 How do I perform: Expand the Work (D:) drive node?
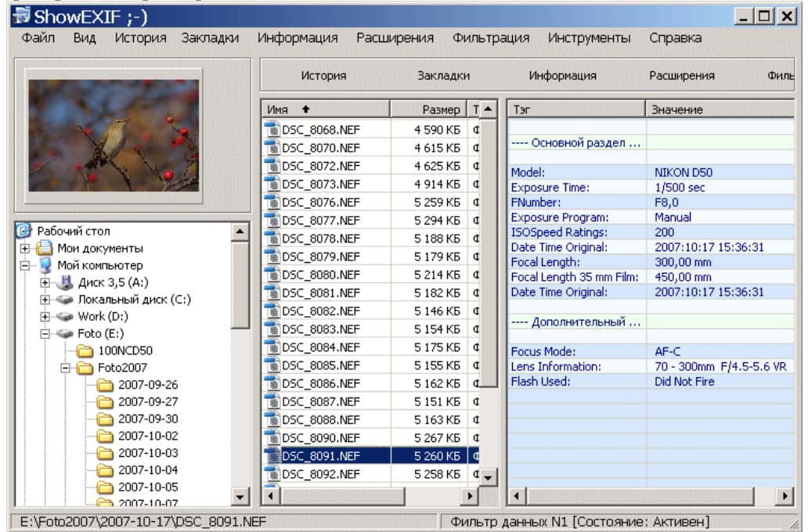click(45, 317)
